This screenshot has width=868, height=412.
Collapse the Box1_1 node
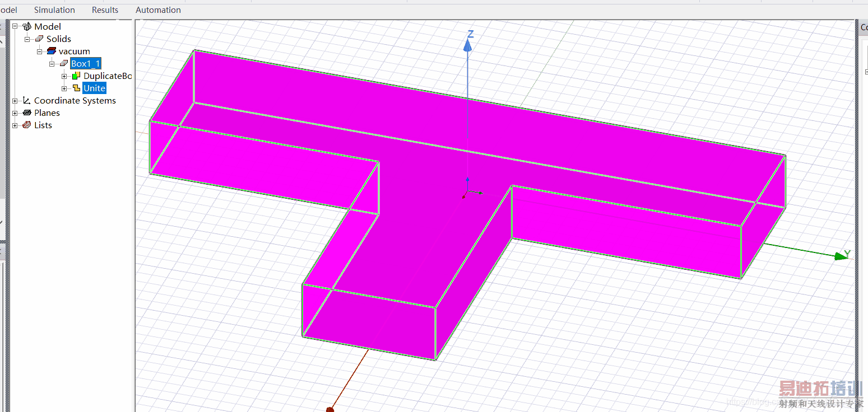click(52, 63)
